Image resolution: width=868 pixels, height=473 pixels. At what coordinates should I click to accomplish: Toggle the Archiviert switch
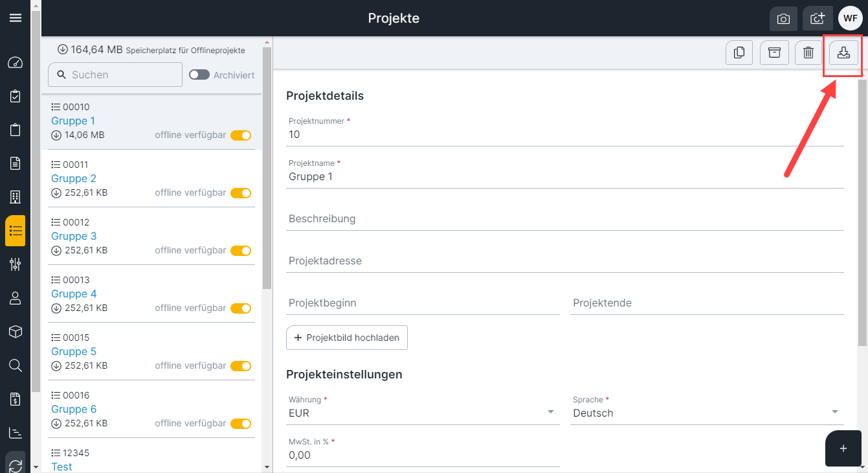click(x=199, y=75)
